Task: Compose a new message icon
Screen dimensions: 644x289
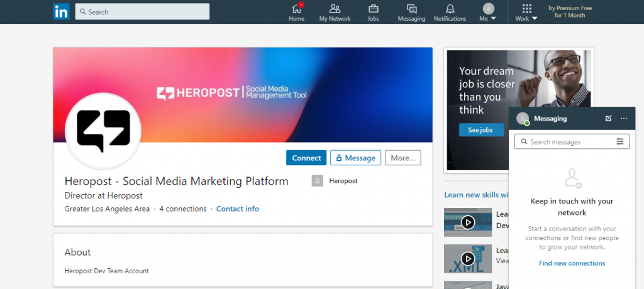Action: (x=608, y=118)
